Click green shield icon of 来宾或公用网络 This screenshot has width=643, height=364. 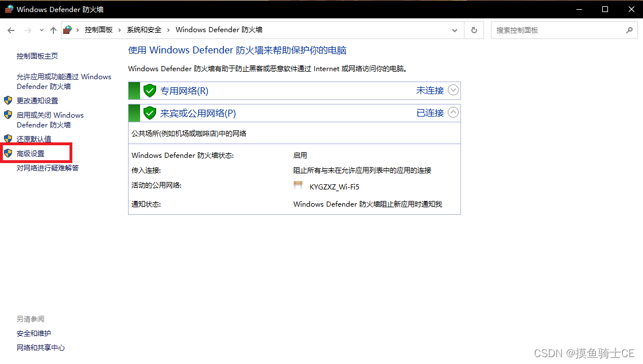tap(150, 113)
